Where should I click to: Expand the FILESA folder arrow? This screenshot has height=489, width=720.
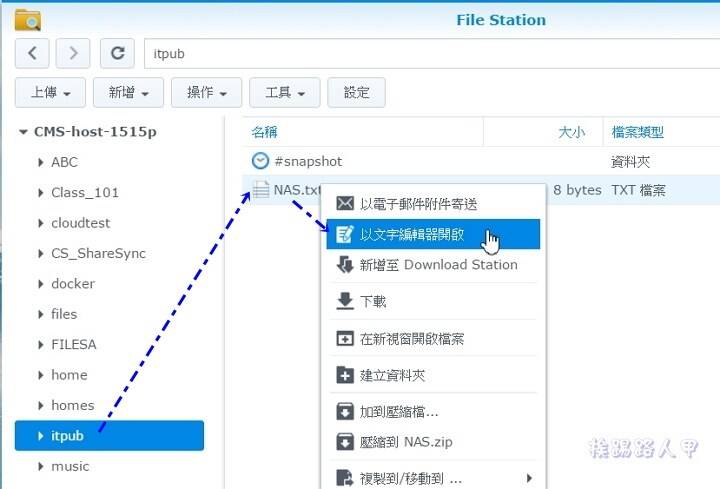(41, 344)
